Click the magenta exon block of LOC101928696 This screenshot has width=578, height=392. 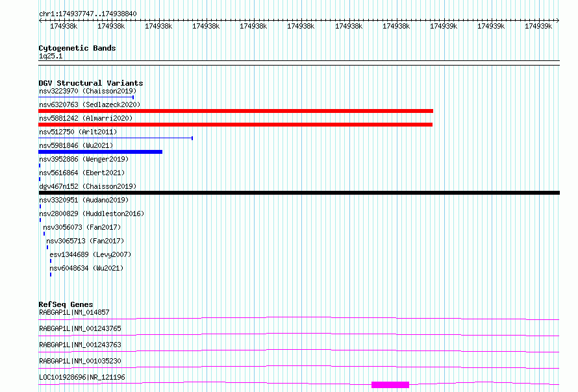(390, 385)
